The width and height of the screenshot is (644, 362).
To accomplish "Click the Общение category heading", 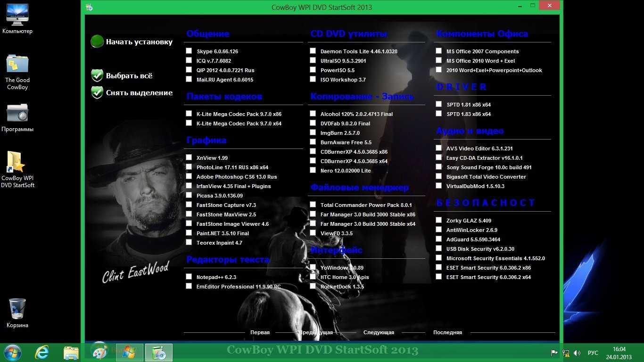I will click(208, 34).
